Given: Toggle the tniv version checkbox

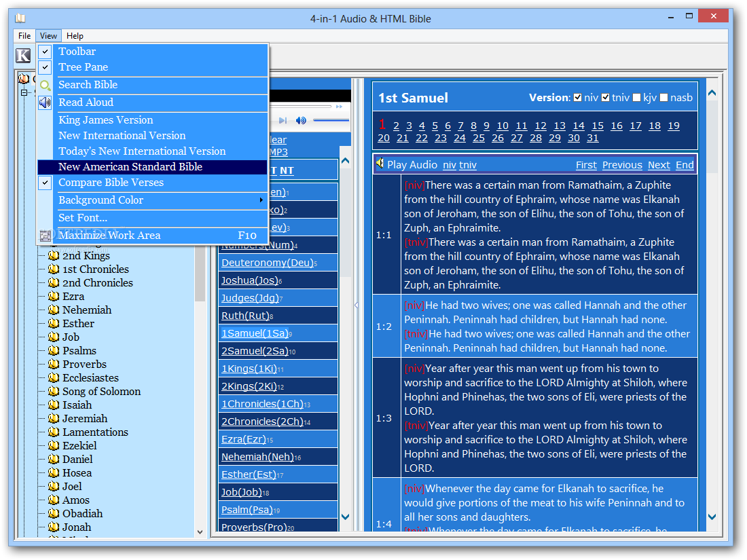Looking at the screenshot, I should pos(606,98).
